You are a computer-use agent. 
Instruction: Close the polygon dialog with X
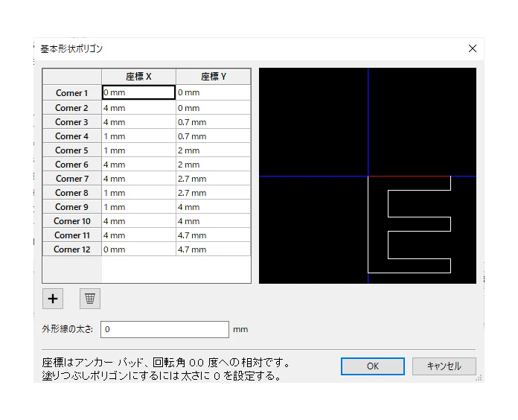[473, 48]
